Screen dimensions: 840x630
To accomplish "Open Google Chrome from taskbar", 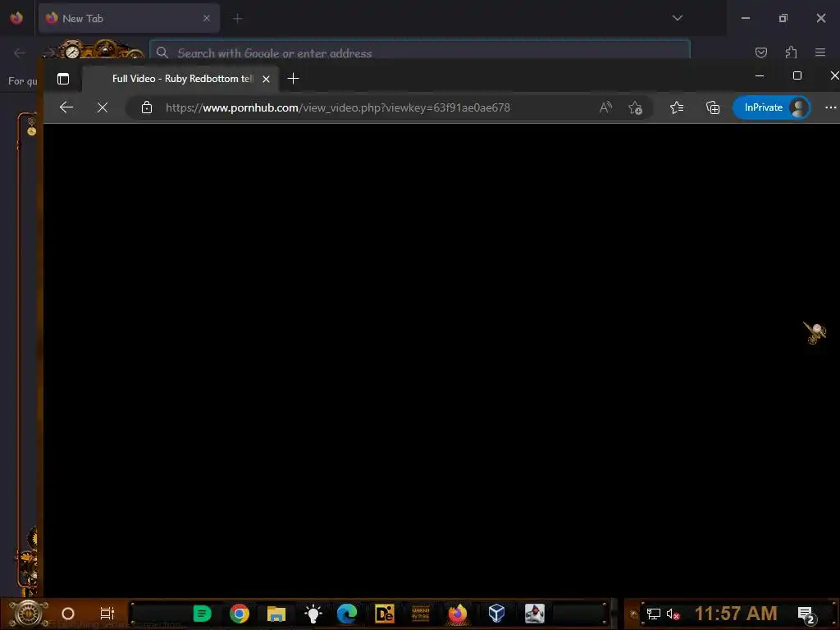I will click(240, 614).
